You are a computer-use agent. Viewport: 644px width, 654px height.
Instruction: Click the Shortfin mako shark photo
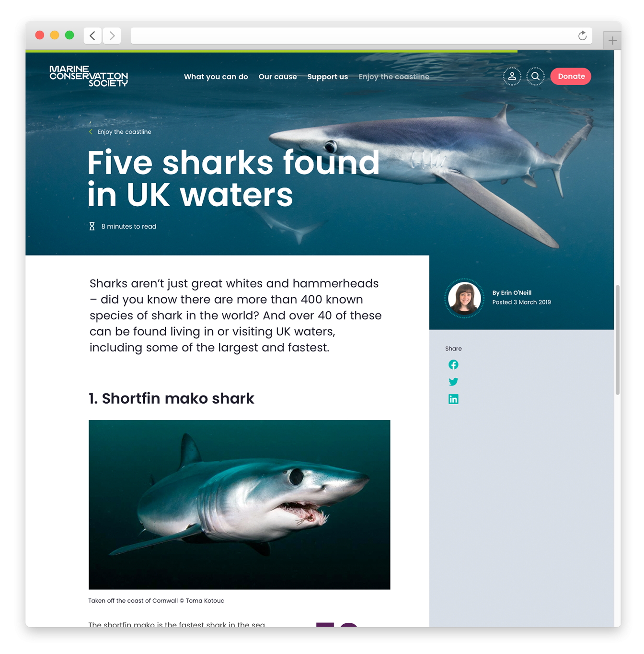tap(240, 505)
